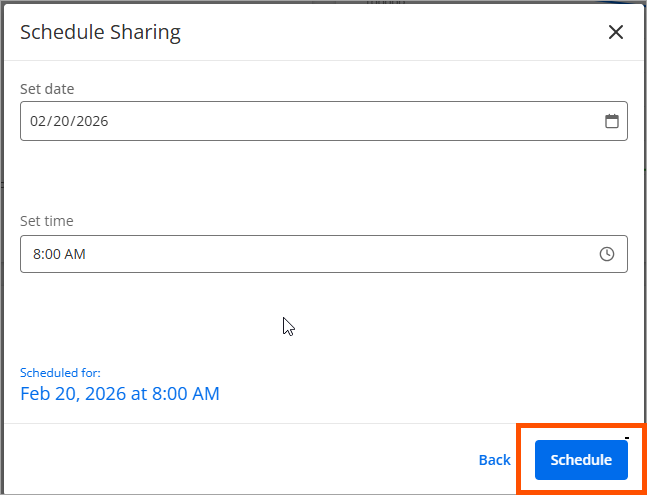Click the blue Schedule button
The image size is (647, 495).
tap(581, 460)
